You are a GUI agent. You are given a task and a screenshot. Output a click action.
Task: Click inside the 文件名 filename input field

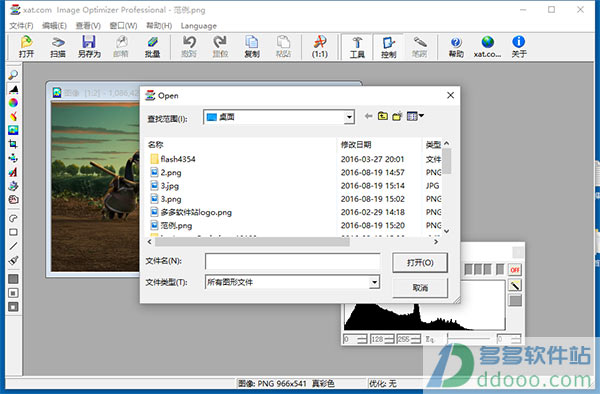click(x=293, y=262)
